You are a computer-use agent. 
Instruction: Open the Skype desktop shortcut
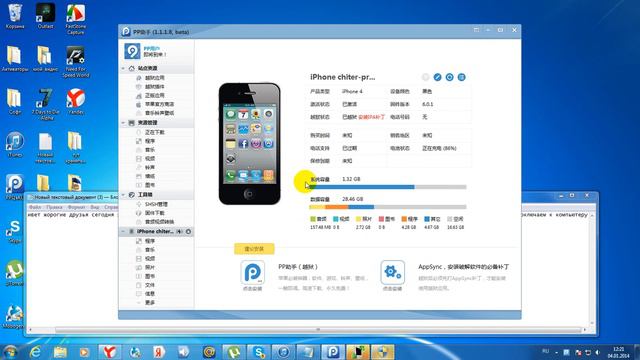(14, 231)
